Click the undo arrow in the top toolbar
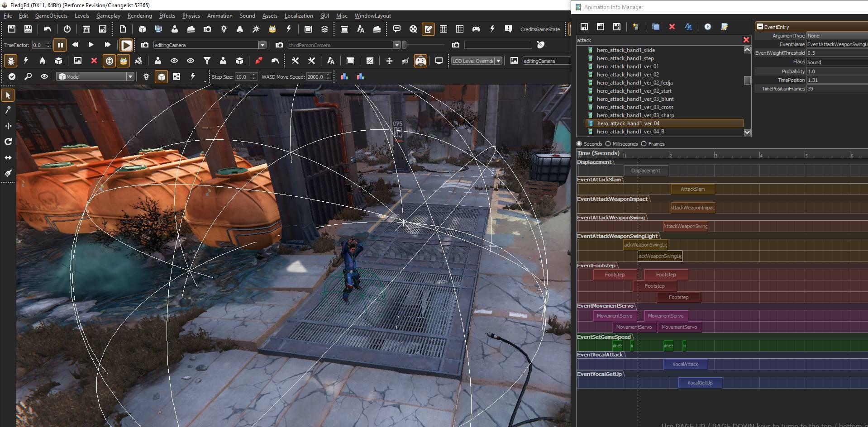The width and height of the screenshot is (868, 427). coord(48,29)
